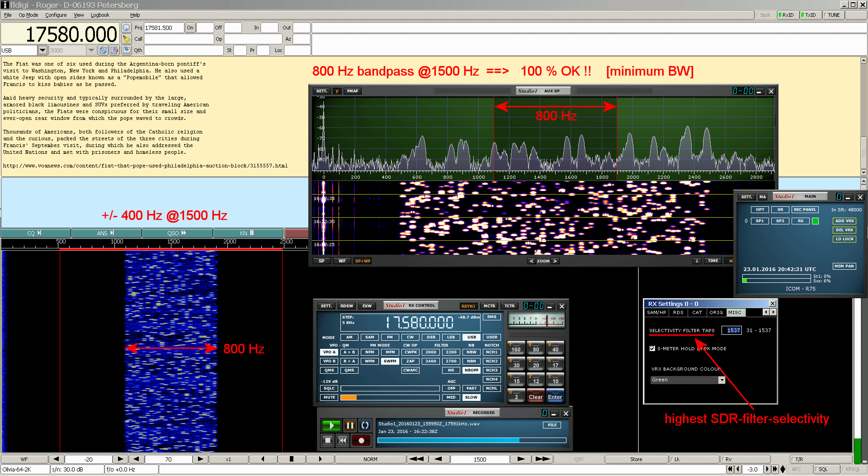868x476 pixels.
Task: Toggle the loop playback icon in Recorder
Action: [x=365, y=425]
